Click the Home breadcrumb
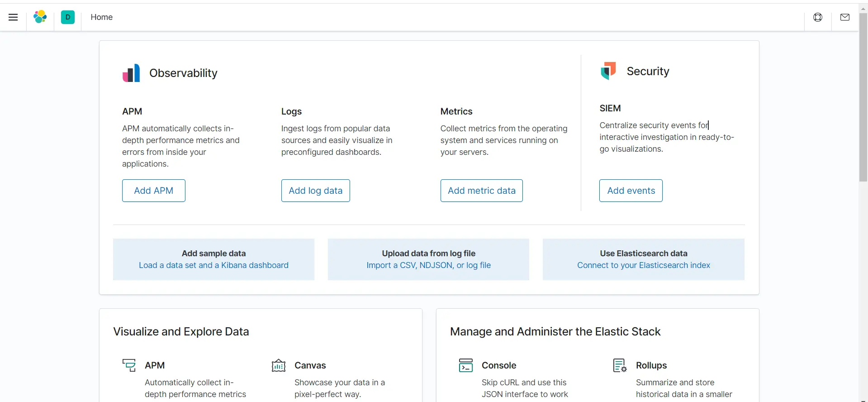Screen dimensions: 868x402 (101, 17)
